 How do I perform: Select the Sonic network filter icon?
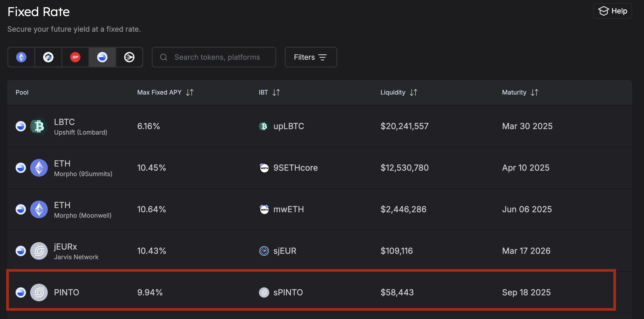pyautogui.click(x=129, y=57)
